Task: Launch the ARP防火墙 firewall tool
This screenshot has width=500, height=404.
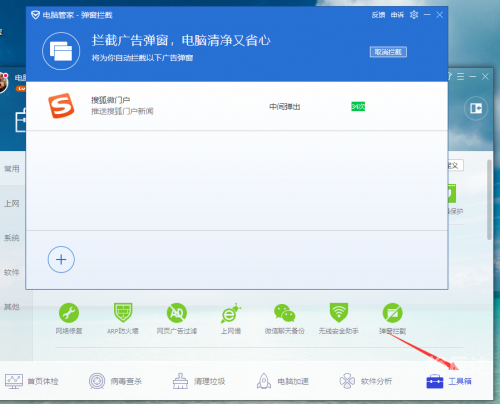Action: (x=123, y=313)
